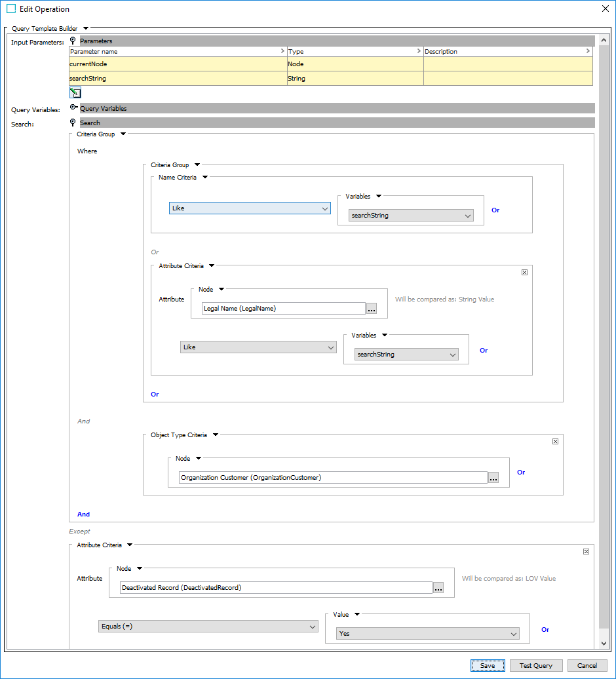
Task: Open Node type arrow above Legal Name
Action: 221,289
